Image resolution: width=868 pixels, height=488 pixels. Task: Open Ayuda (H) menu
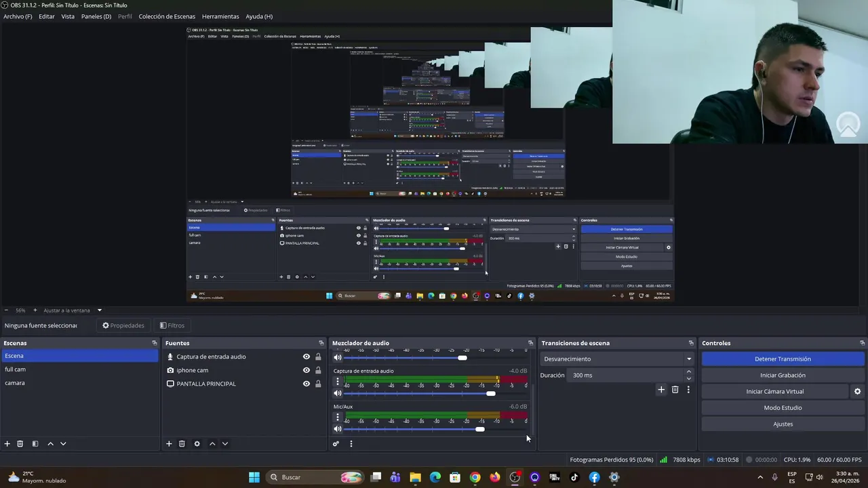coord(259,16)
